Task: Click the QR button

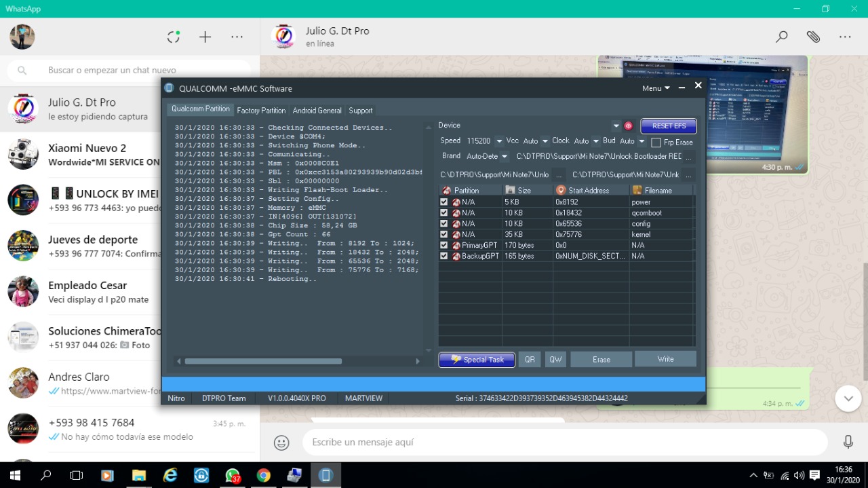Action: 530,360
